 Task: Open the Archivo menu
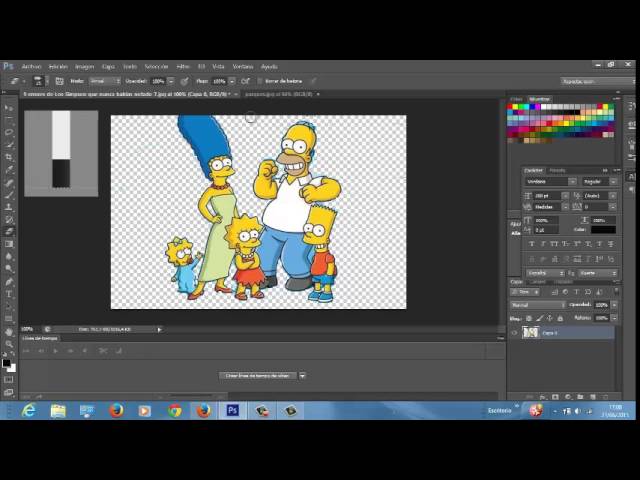click(x=31, y=67)
